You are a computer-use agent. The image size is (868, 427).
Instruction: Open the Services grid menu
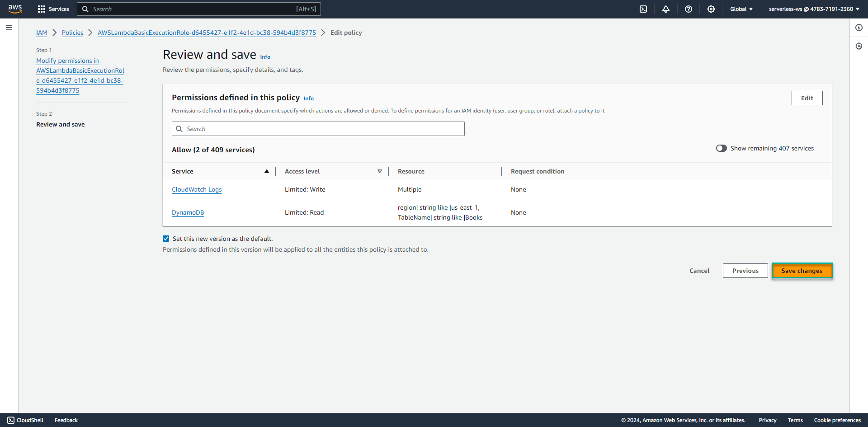click(x=53, y=9)
